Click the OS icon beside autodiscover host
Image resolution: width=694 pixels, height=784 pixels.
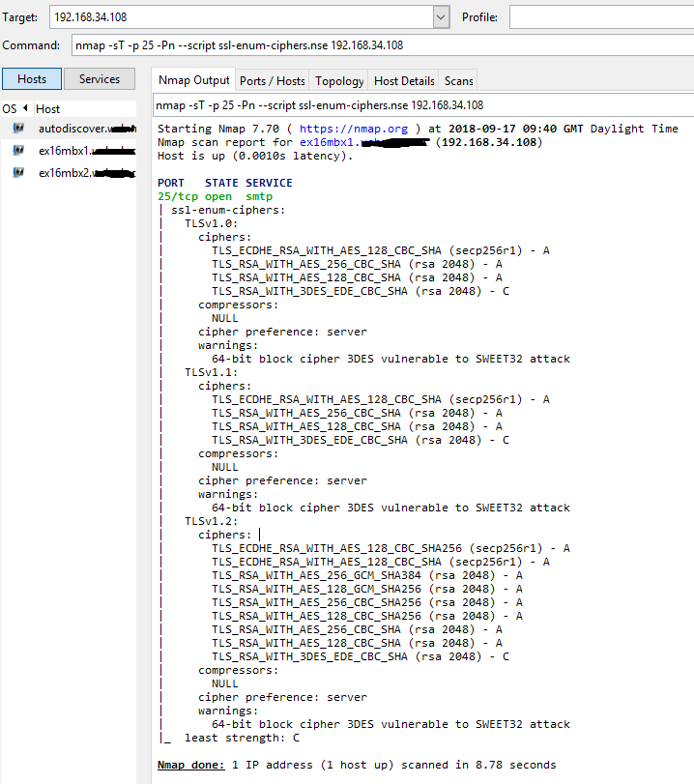pos(18,129)
